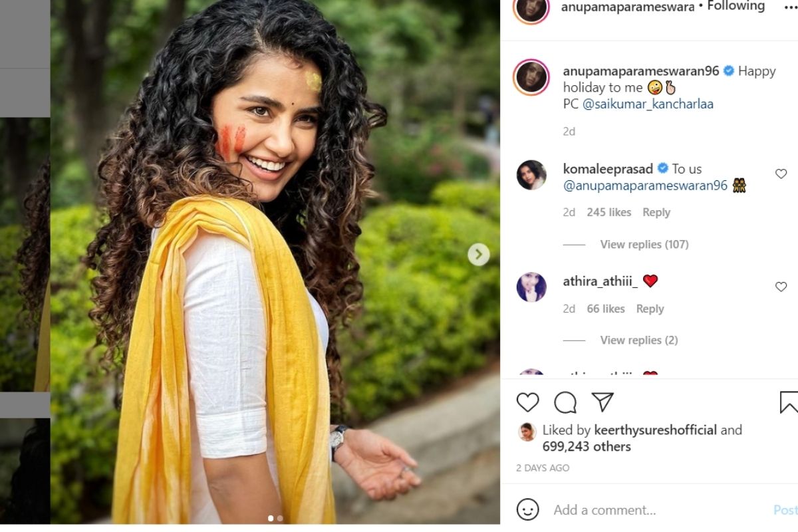Open 699,243 others likes list

coord(587,446)
